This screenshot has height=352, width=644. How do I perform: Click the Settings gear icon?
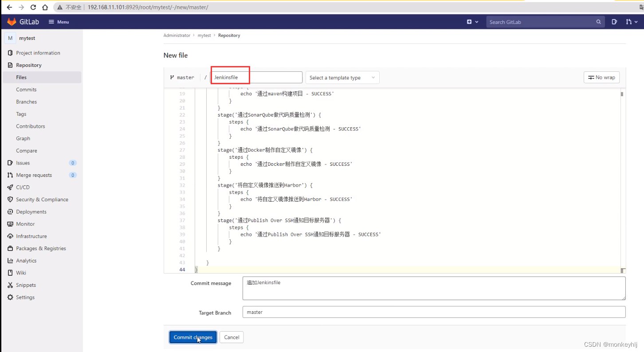pyautogui.click(x=10, y=297)
